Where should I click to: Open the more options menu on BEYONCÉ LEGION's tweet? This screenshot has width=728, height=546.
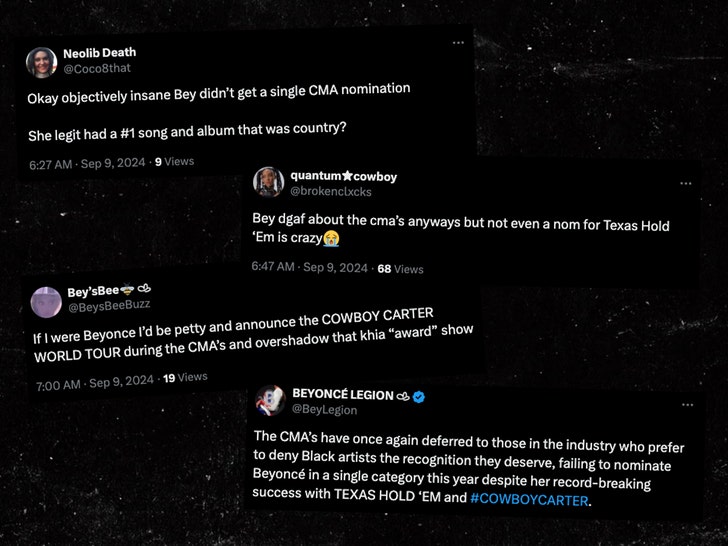point(687,405)
